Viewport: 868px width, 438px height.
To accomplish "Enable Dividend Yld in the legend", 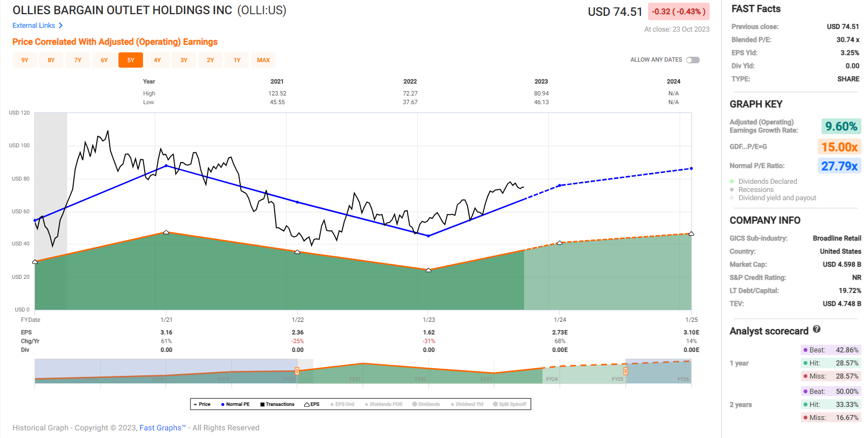I will point(467,404).
